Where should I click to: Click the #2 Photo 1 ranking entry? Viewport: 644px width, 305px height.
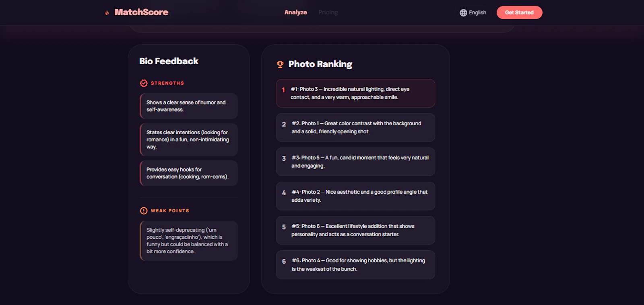click(x=355, y=127)
